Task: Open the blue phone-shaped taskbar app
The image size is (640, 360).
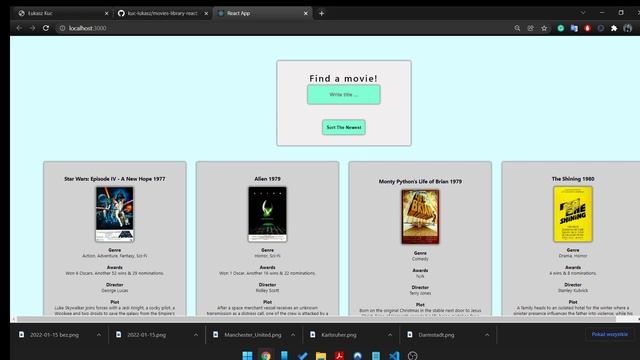Action: click(x=284, y=356)
